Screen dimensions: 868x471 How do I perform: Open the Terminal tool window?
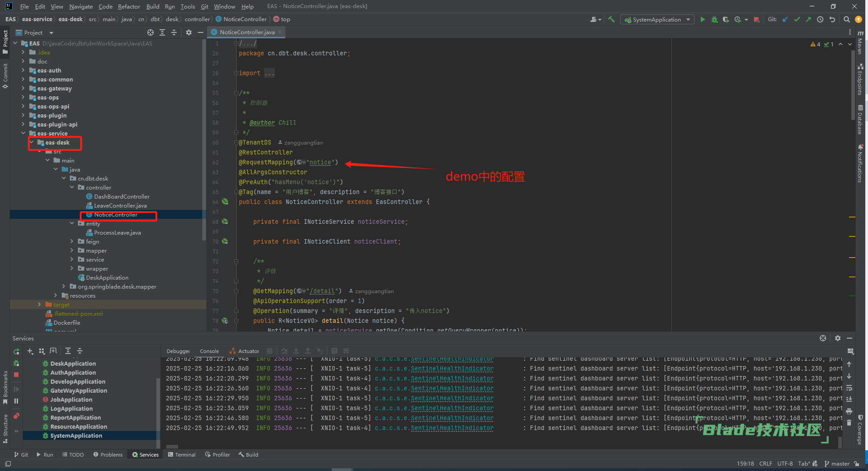point(182,455)
